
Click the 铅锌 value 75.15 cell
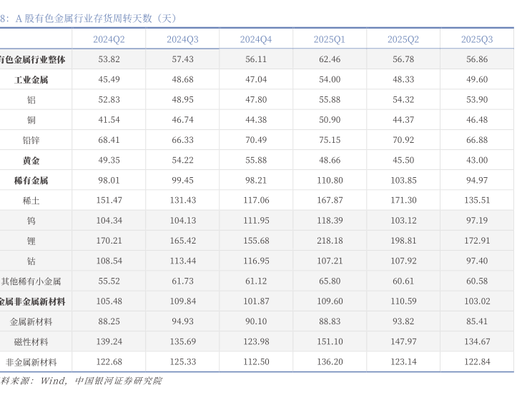pyautogui.click(x=329, y=140)
